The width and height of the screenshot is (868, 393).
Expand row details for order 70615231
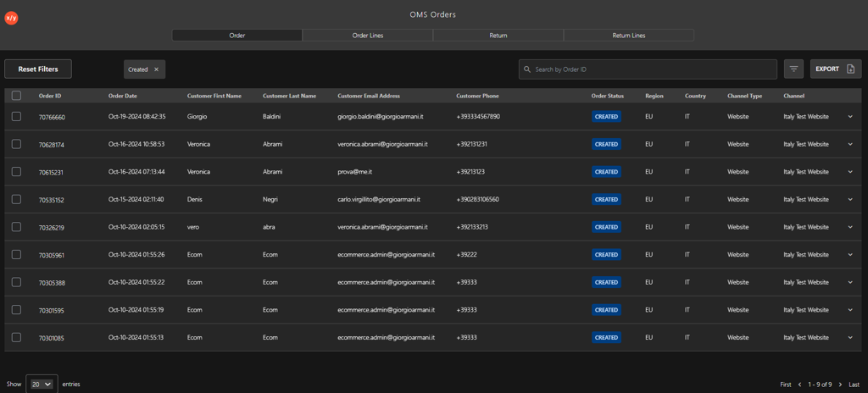pos(850,172)
